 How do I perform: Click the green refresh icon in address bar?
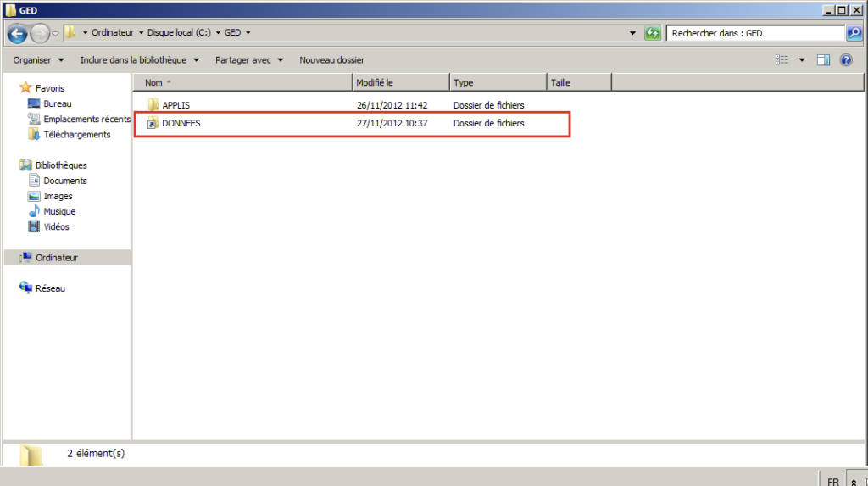click(x=652, y=33)
